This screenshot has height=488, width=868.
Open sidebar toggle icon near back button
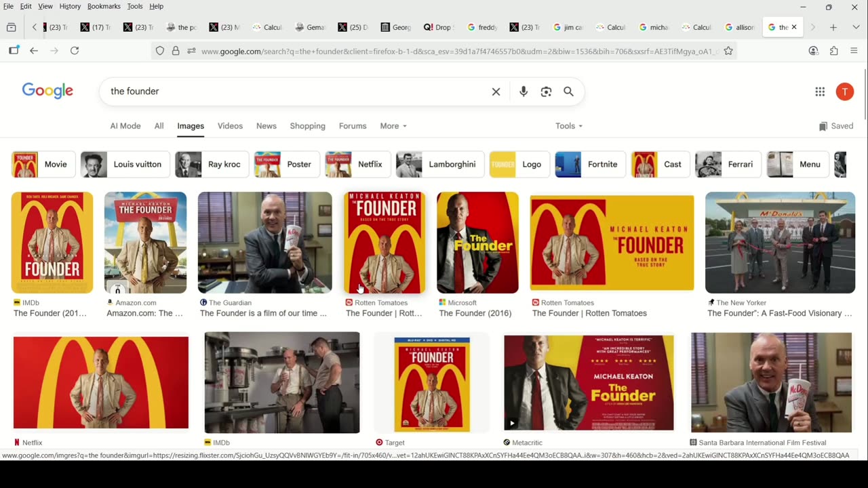coord(14,51)
